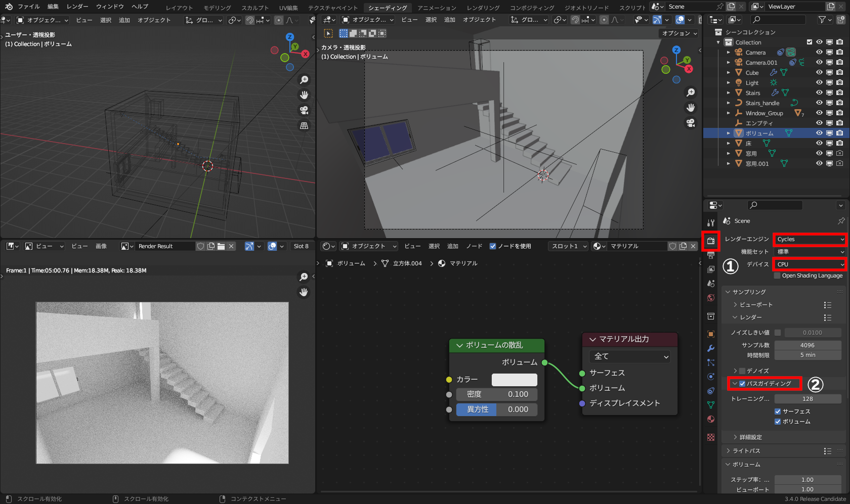850x504 pixels.
Task: Expand the ライトパス panel
Action: tap(746, 451)
